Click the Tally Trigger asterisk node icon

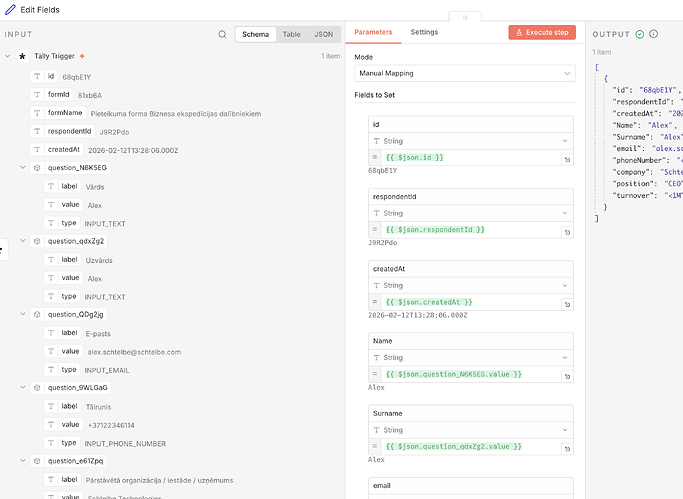[x=22, y=57]
